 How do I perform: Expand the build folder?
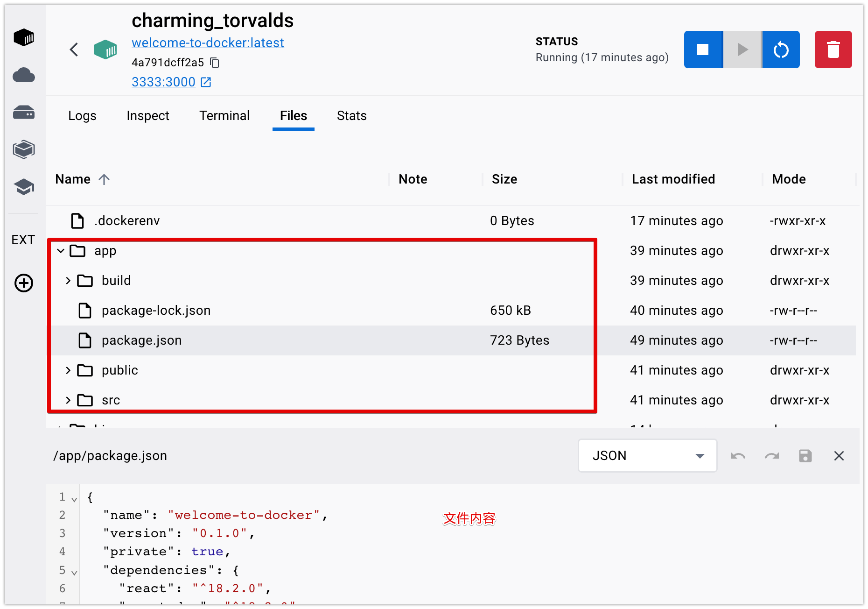coord(68,281)
